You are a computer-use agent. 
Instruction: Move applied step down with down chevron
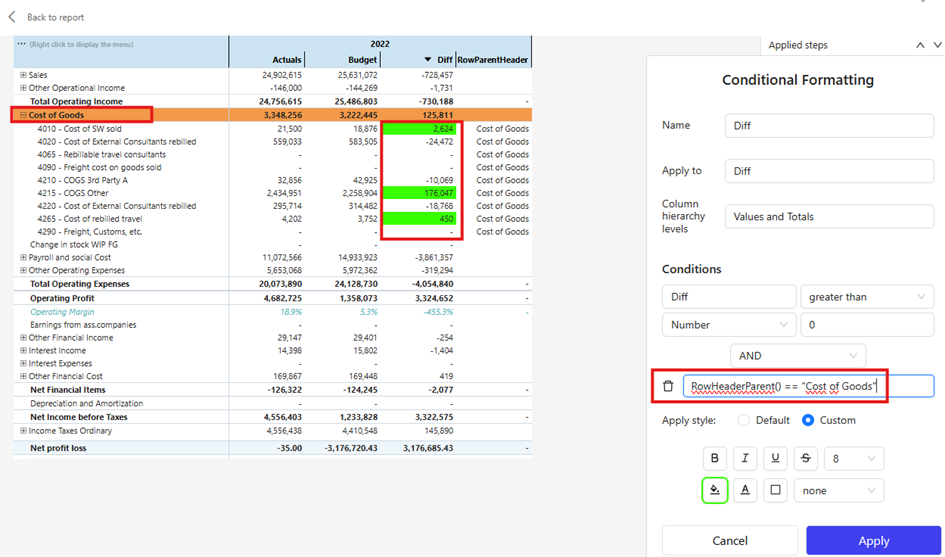pos(937,45)
